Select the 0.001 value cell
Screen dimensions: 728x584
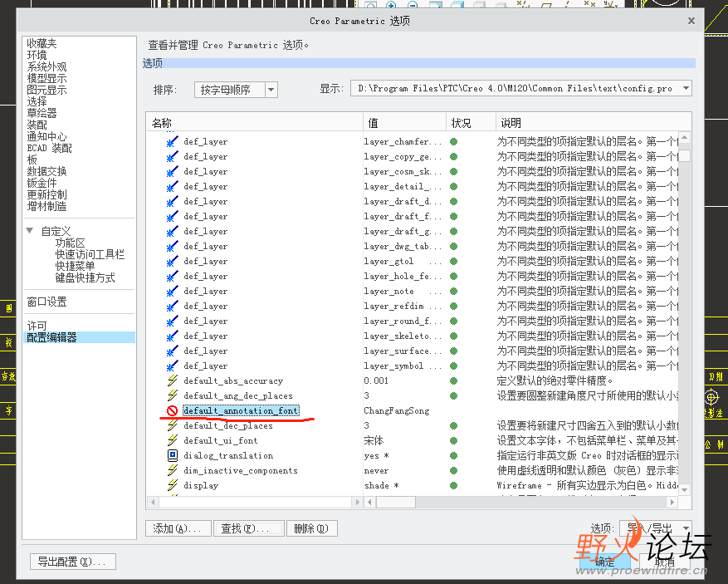coord(376,380)
